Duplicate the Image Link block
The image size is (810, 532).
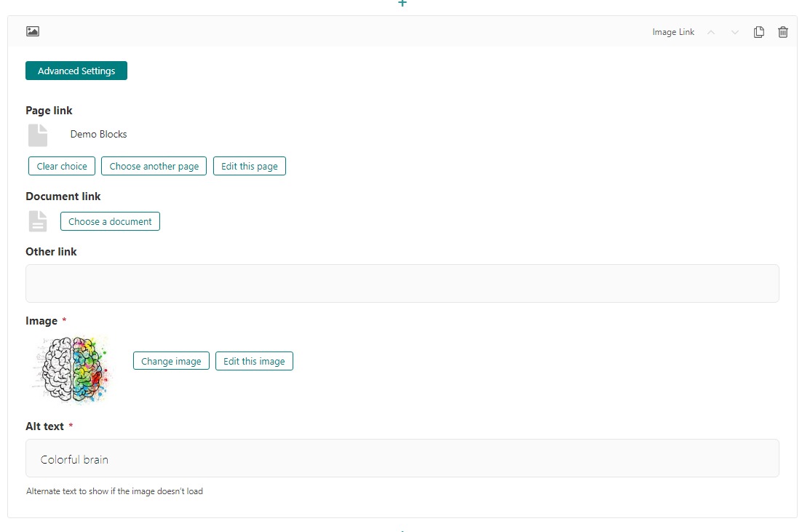(758, 32)
